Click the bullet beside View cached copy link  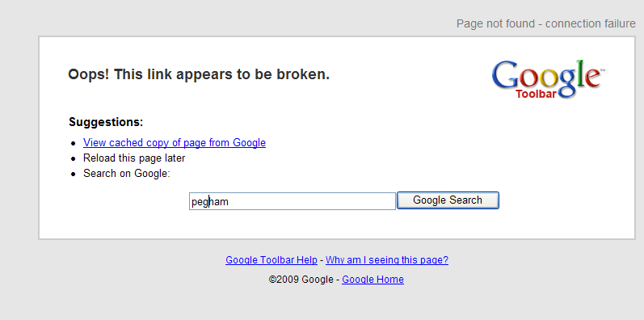pos(73,143)
